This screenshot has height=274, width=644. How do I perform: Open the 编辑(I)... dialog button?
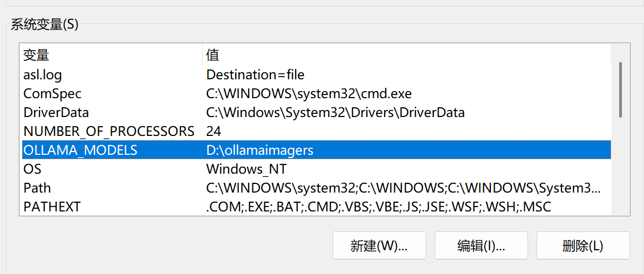pyautogui.click(x=481, y=245)
